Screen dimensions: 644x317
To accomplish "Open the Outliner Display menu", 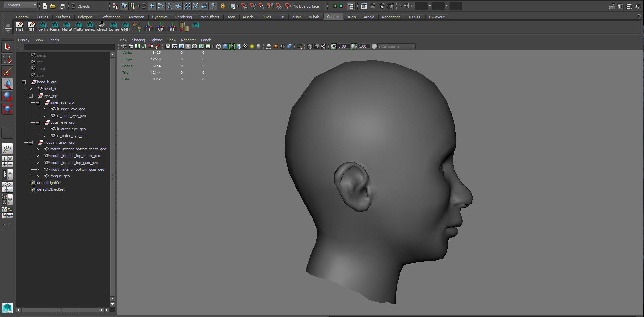I will pyautogui.click(x=24, y=40).
